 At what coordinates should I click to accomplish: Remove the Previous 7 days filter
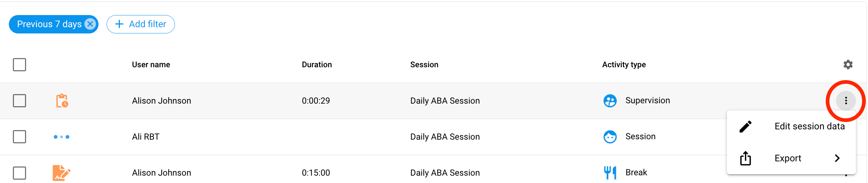point(90,24)
